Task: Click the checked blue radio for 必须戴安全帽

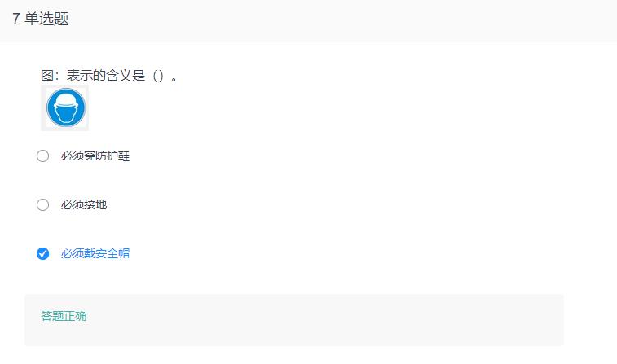Action: [43, 253]
